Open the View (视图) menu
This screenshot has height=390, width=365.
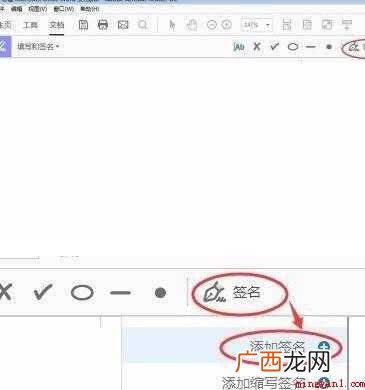click(x=38, y=9)
